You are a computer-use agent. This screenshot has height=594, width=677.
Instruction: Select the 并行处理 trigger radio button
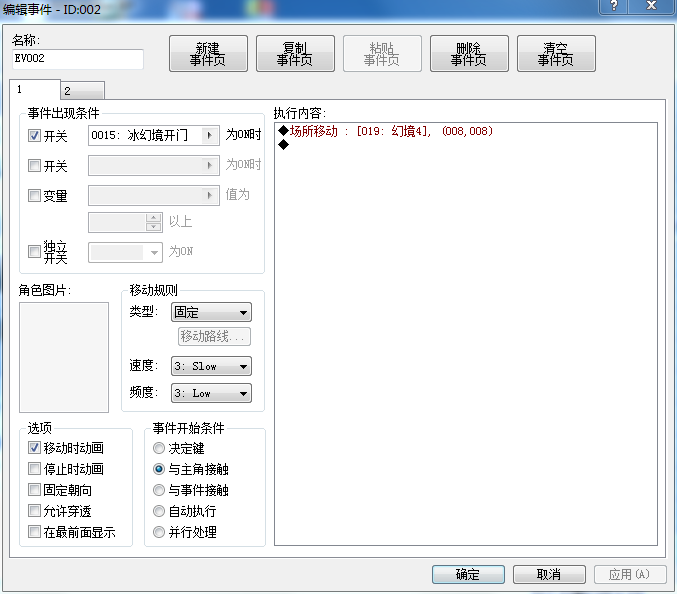coord(159,532)
